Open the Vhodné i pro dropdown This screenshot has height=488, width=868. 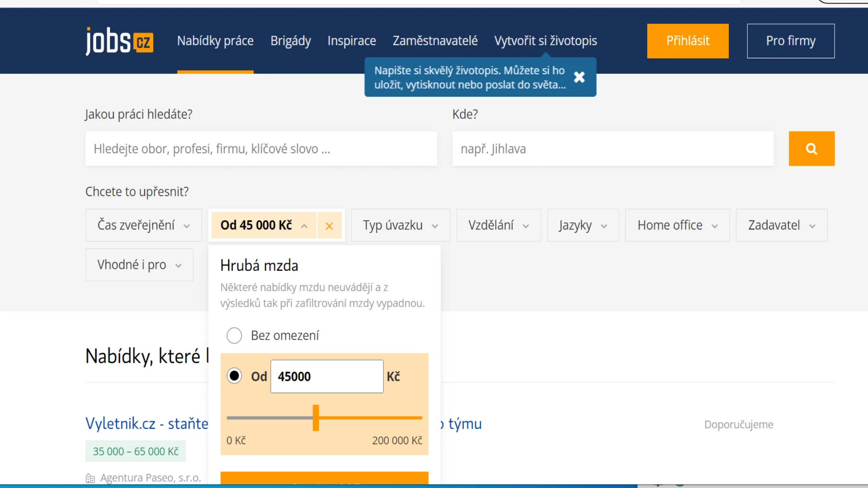pos(139,265)
